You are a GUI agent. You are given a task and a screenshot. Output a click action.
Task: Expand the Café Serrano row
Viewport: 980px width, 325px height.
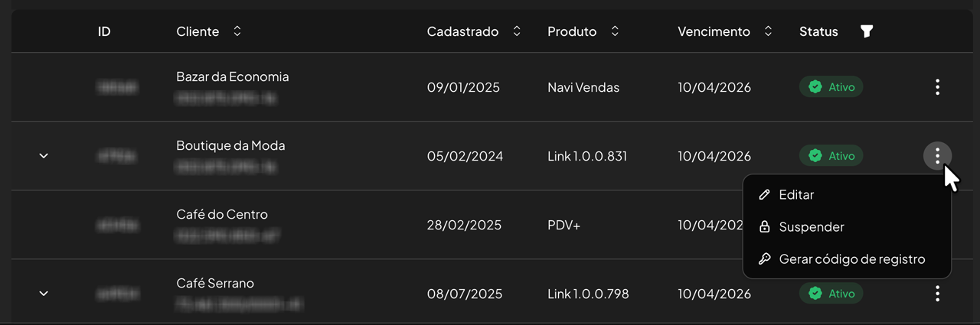[44, 294]
